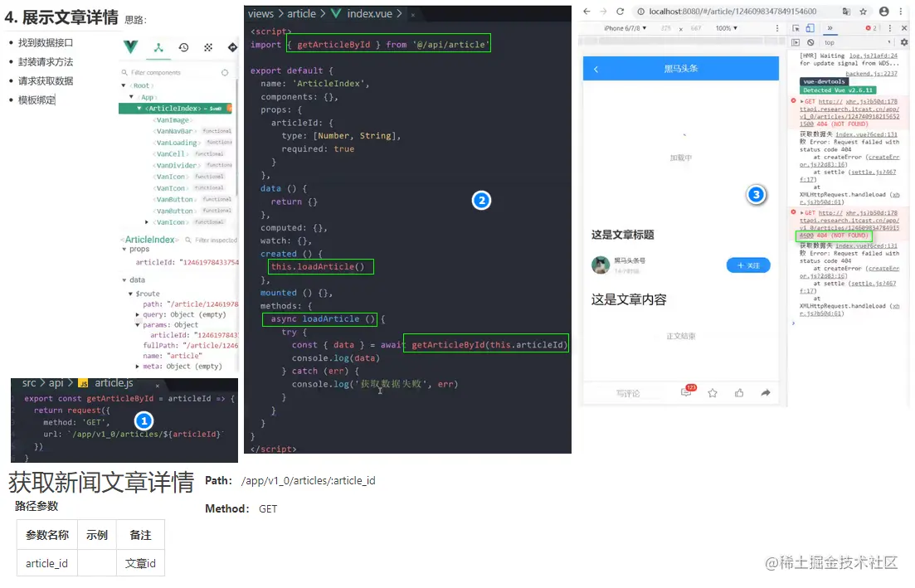Viewport: 915px width, 588px height.
Task: Open the Components tree tab in Vue devtools
Action: pos(158,47)
